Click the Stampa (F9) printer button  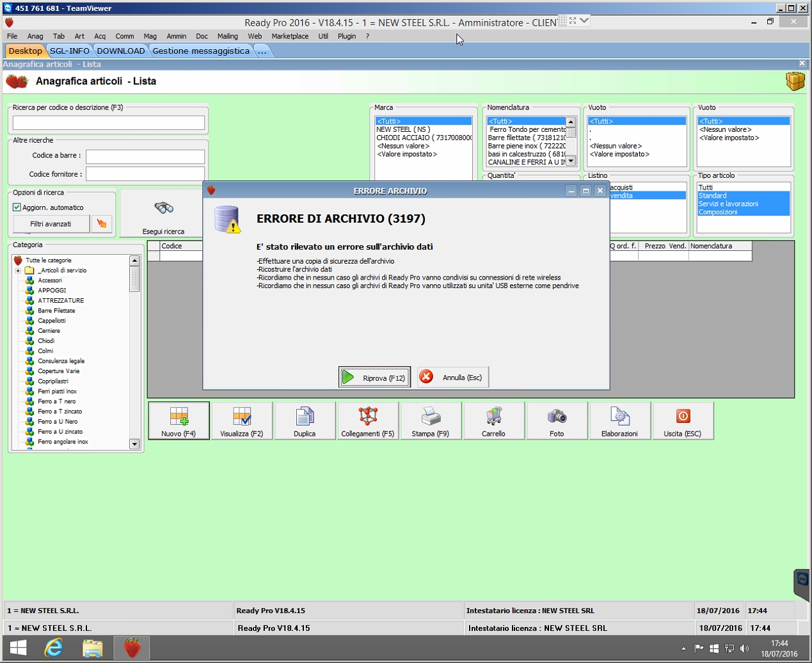pos(431,420)
